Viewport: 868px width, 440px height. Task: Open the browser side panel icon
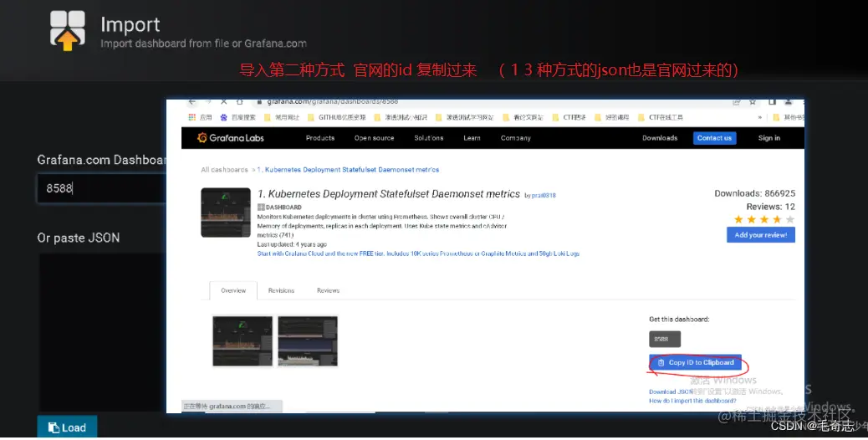click(772, 102)
